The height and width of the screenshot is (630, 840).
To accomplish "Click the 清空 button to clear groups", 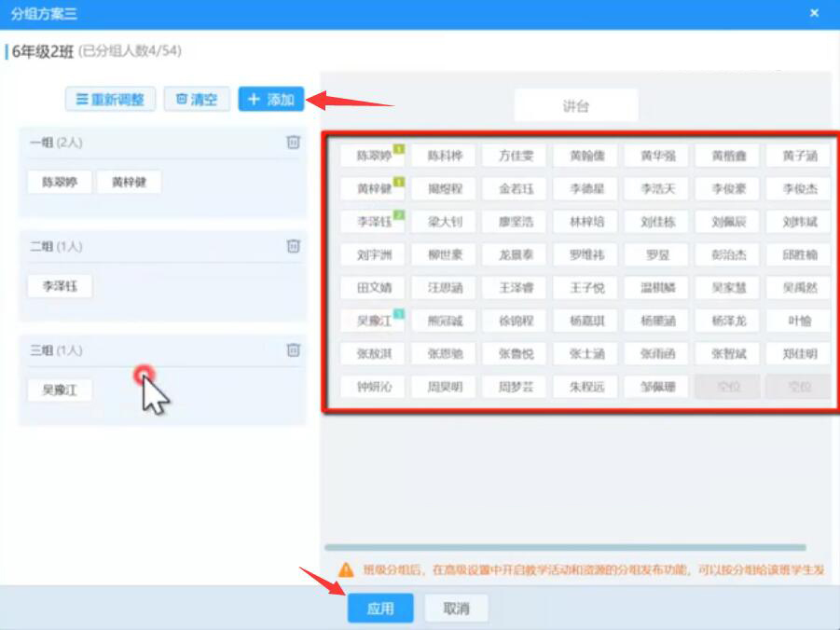I will [x=197, y=99].
